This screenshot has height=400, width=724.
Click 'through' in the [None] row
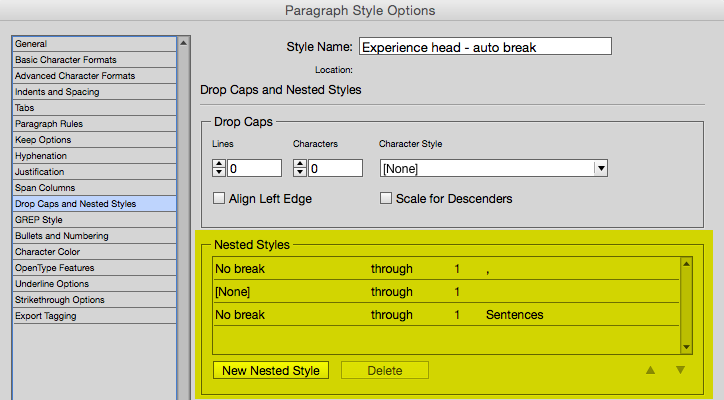pyautogui.click(x=392, y=292)
